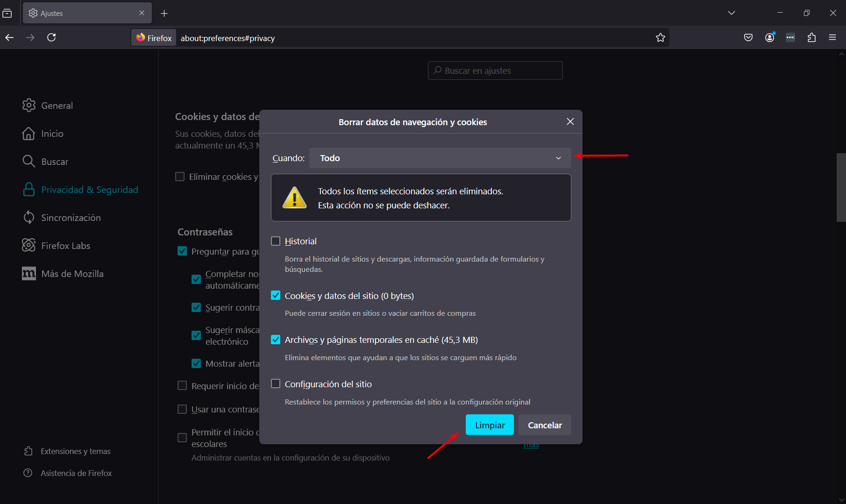Uncheck Archivos y páginas temporales en caché
The image size is (846, 504).
pos(276,340)
